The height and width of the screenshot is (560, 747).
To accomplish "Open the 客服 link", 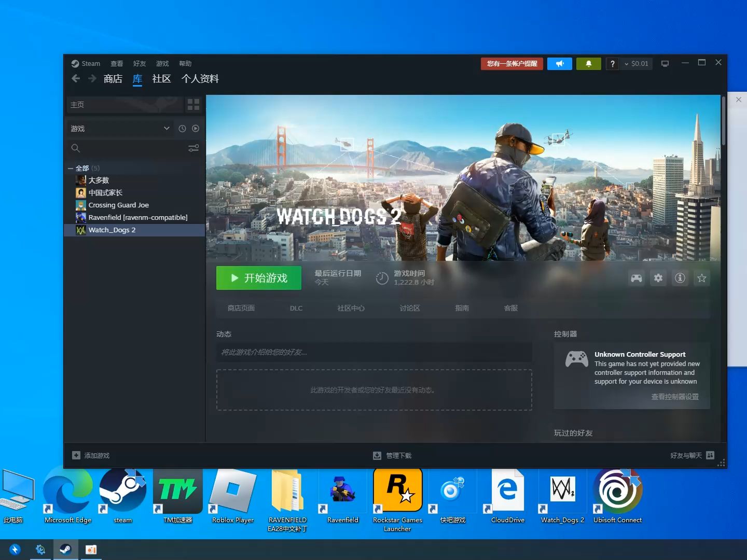I will [x=511, y=308].
